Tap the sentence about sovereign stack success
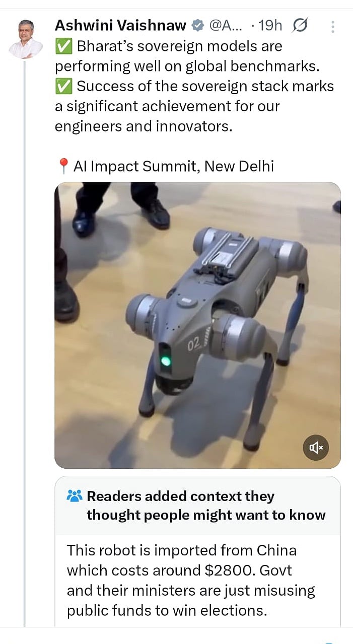Screen dimensions: 353x644 [194, 106]
